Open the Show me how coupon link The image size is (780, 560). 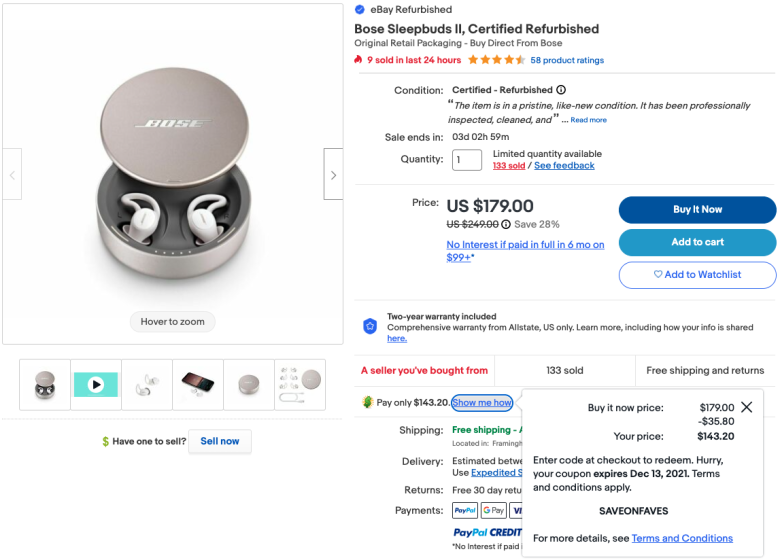click(482, 402)
